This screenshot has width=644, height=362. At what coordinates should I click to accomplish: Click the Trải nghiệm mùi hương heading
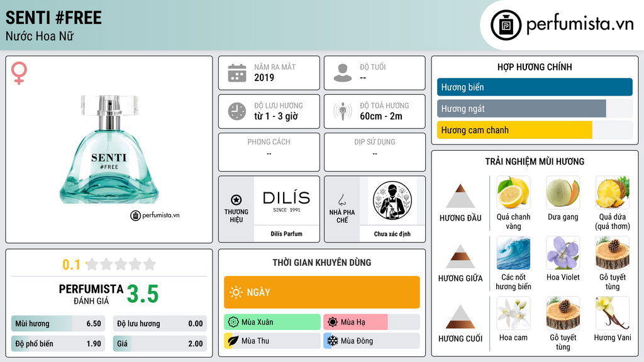pyautogui.click(x=535, y=162)
